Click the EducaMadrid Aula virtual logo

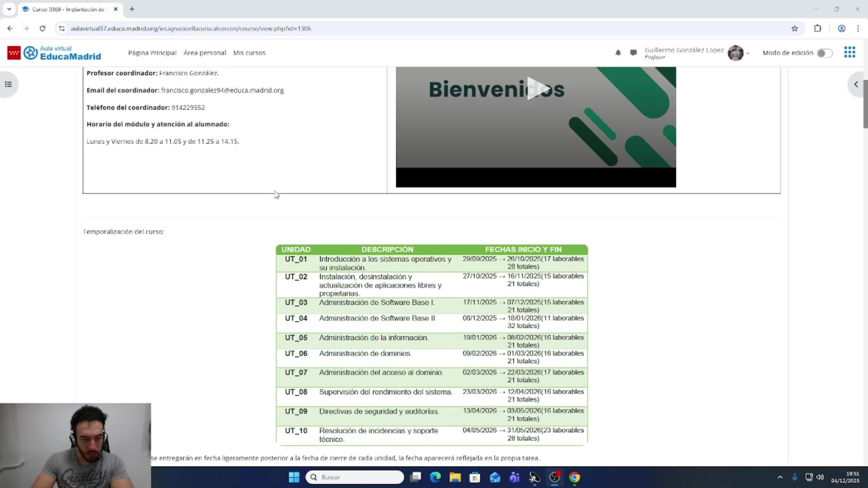point(54,53)
